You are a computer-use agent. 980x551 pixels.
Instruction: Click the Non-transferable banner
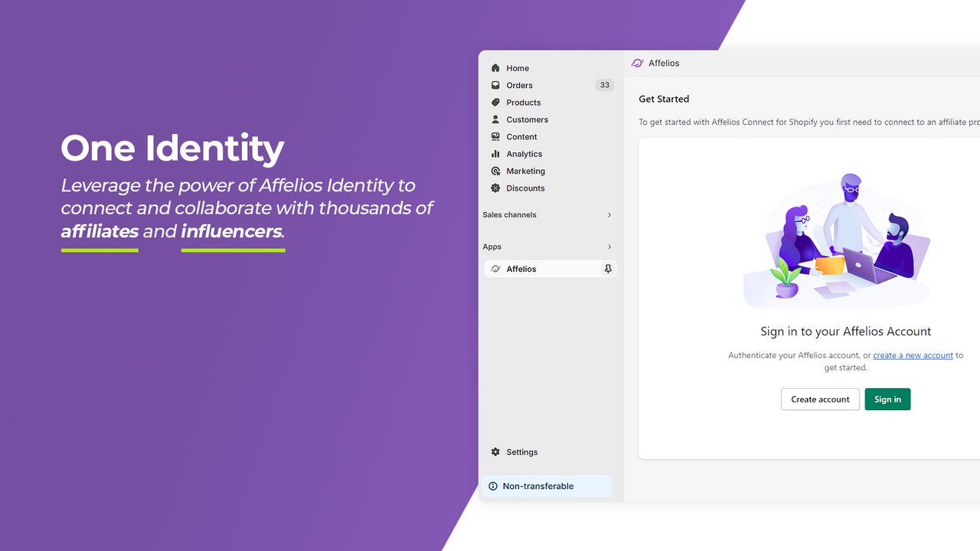click(547, 486)
